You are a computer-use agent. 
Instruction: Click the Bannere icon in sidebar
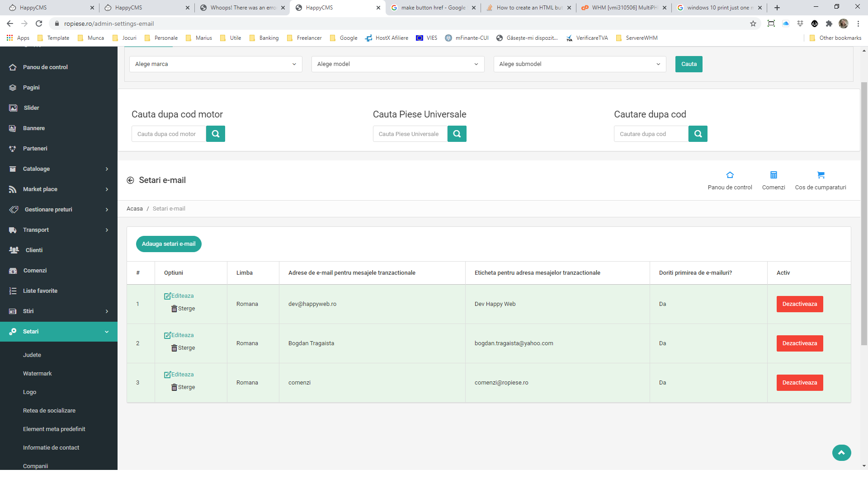(13, 128)
